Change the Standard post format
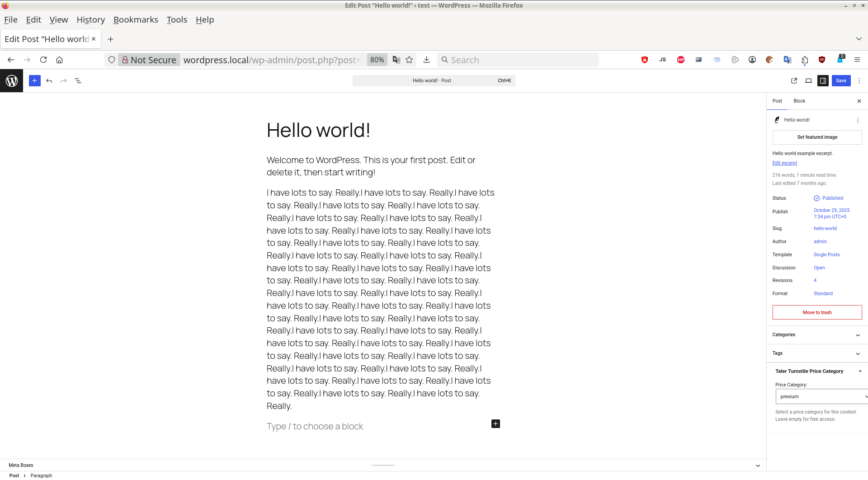This screenshot has height=480, width=868. click(823, 294)
